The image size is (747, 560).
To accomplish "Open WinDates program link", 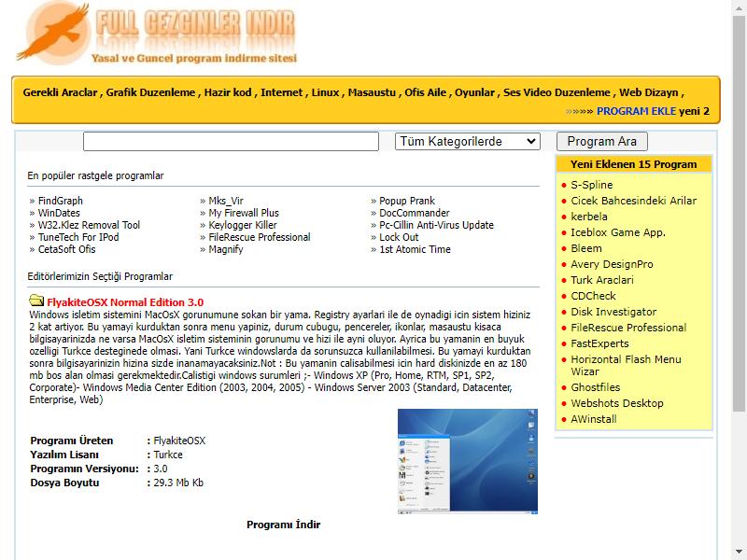I will point(59,213).
